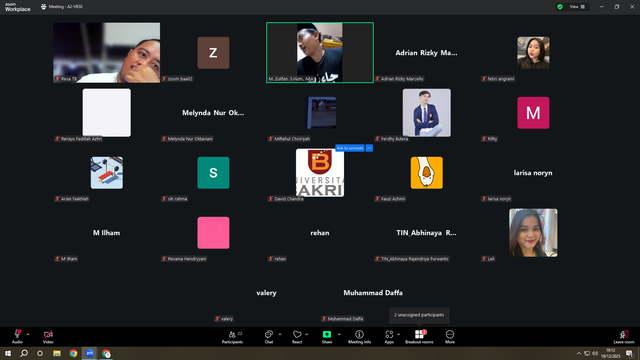Click muted mic icon beside febri angraini
The width and height of the screenshot is (640, 360).
click(x=484, y=79)
